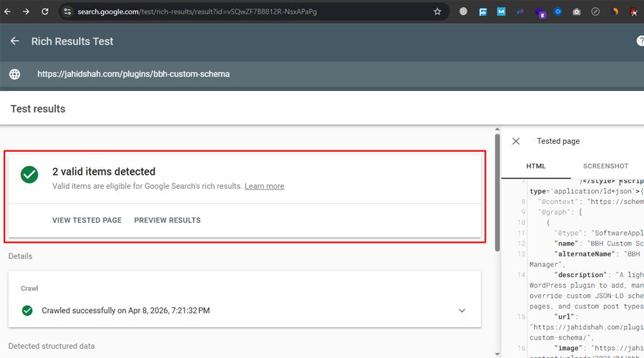644x358 pixels.
Task: Click the globe icon beside the tested URL
Action: (x=15, y=74)
